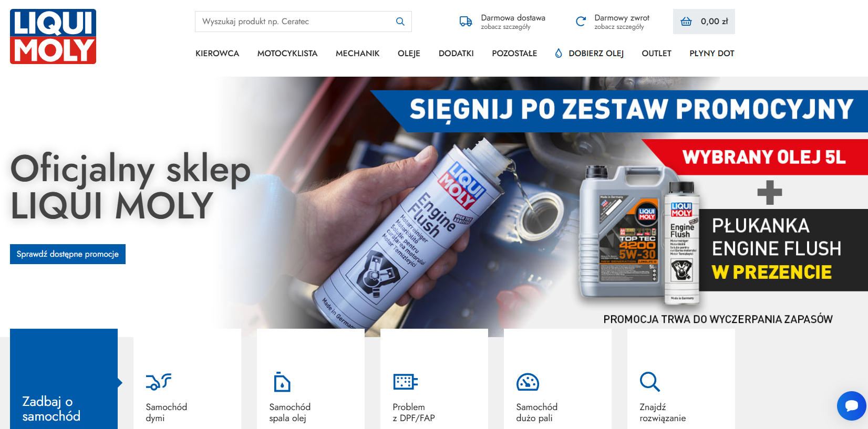The width and height of the screenshot is (868, 429).
Task: Click the Znajdź rozwiązanie magnifier icon
Action: [x=649, y=382]
